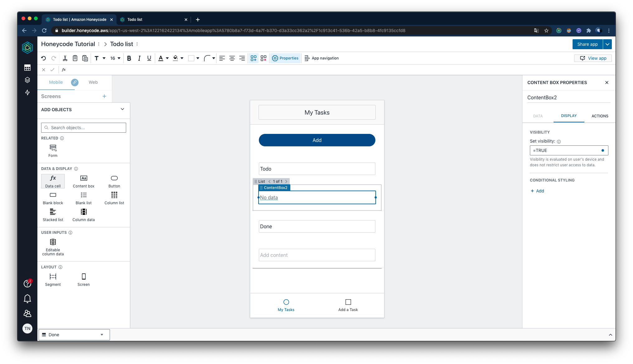
Task: Switch to the DATA properties tab
Action: coord(538,116)
